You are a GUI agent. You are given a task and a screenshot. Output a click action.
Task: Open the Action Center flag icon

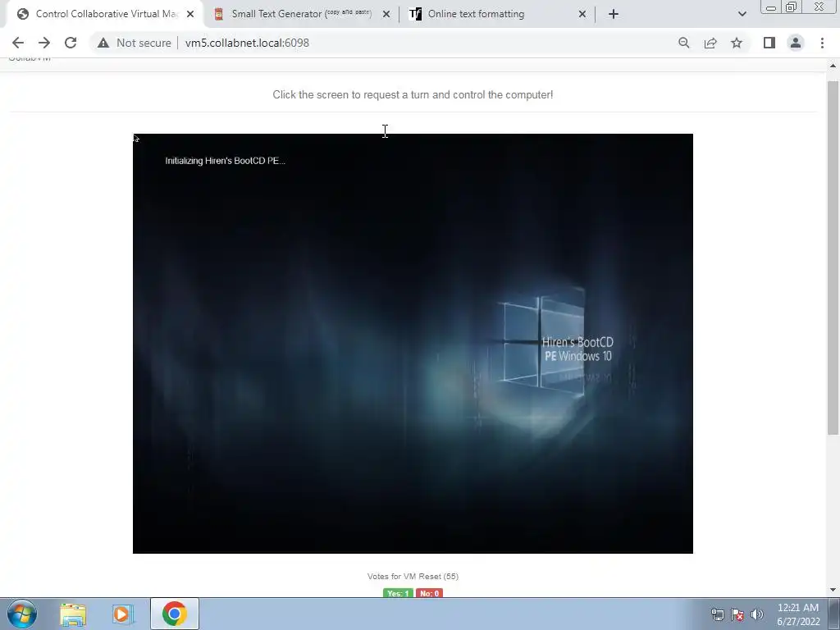click(x=737, y=614)
